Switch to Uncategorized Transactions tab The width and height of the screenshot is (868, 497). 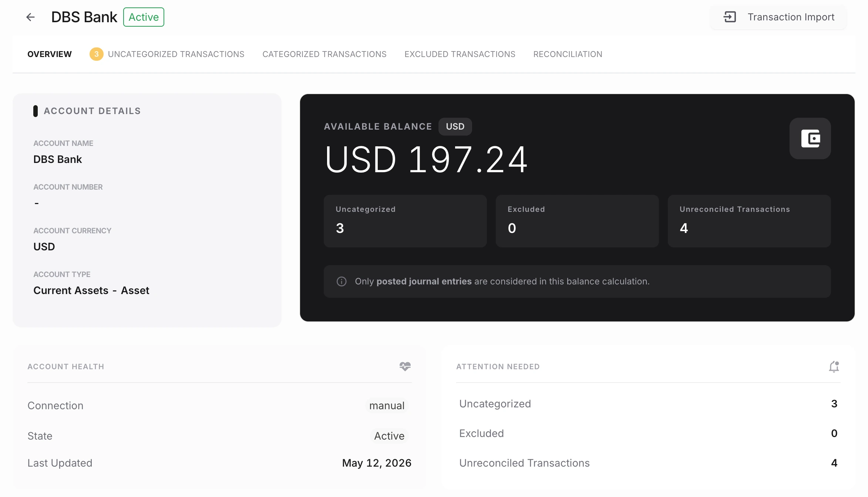pyautogui.click(x=176, y=54)
